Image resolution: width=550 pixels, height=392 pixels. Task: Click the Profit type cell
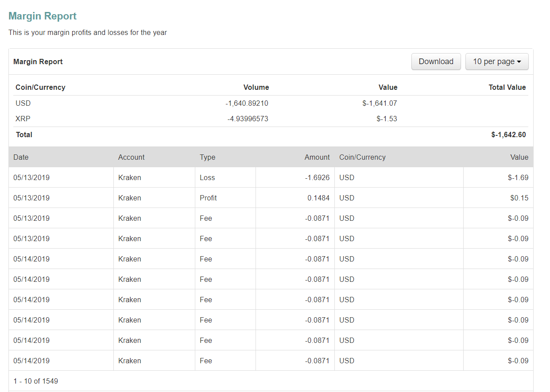[208, 198]
